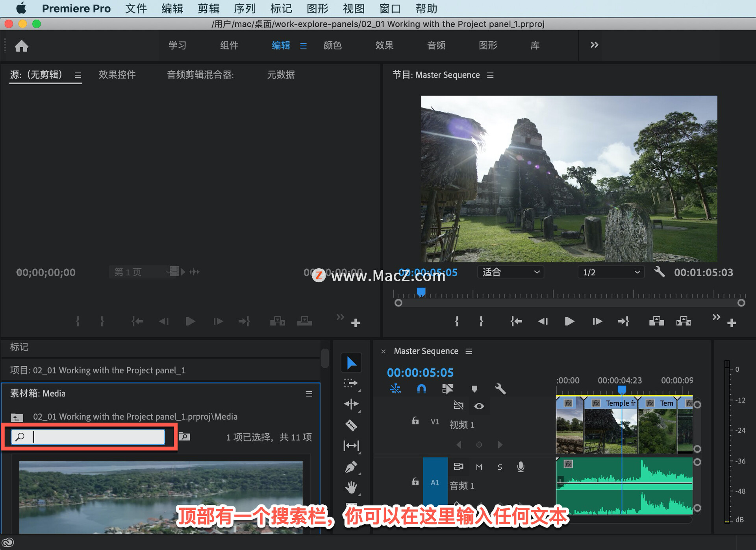Solo the Audio 1 track
The width and height of the screenshot is (756, 550).
point(500,467)
